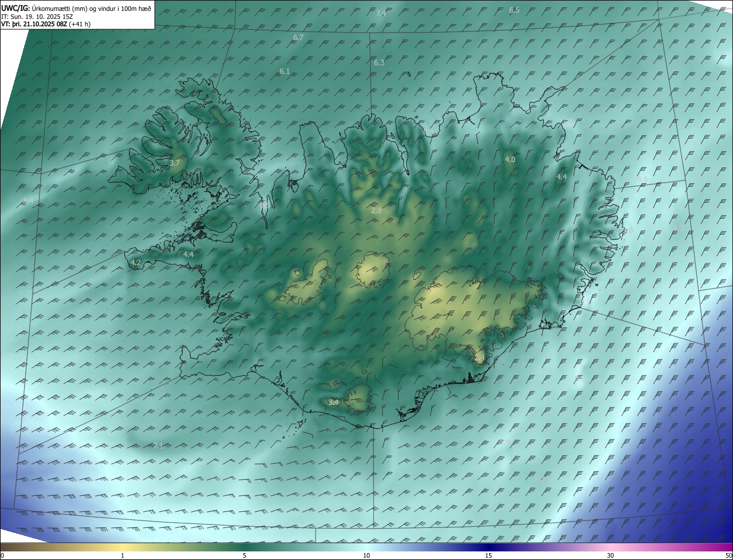Click the 6.1 value label on the map

(285, 72)
